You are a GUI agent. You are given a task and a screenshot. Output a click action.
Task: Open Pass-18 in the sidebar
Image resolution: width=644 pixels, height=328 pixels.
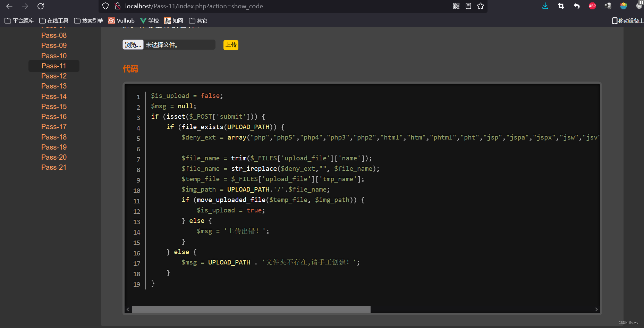tap(54, 137)
